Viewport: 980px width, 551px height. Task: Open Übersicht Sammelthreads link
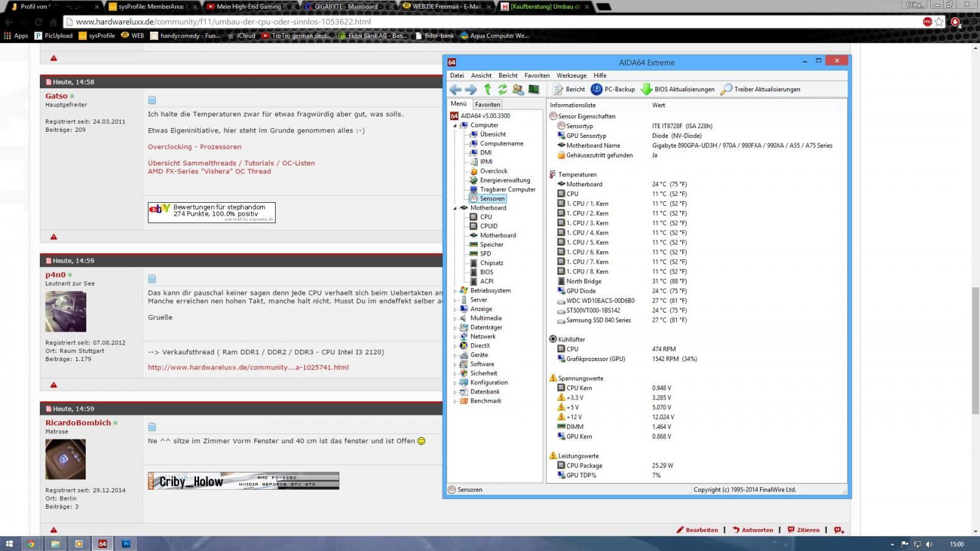coord(231,163)
